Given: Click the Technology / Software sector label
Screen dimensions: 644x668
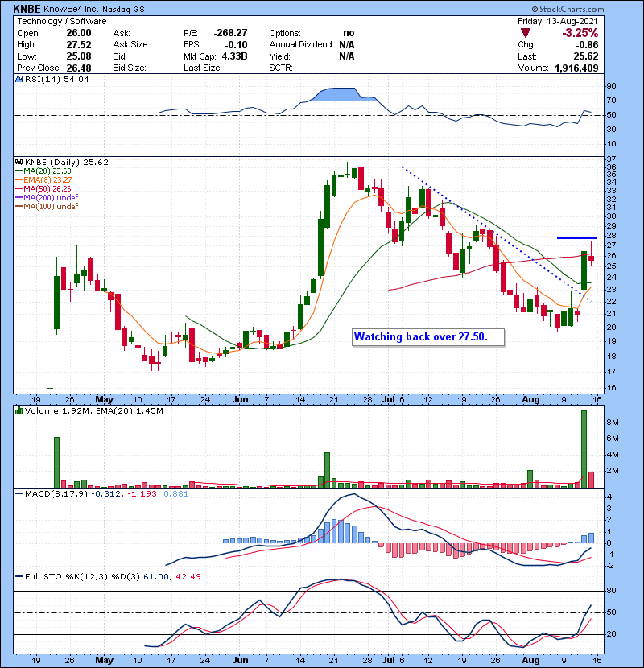Looking at the screenshot, I should [x=62, y=21].
